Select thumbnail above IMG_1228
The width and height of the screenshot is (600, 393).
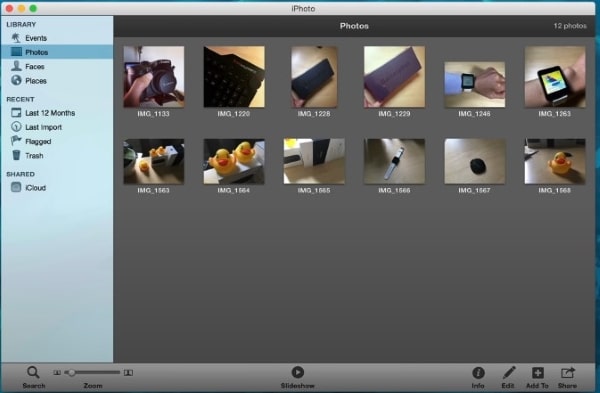tap(314, 77)
